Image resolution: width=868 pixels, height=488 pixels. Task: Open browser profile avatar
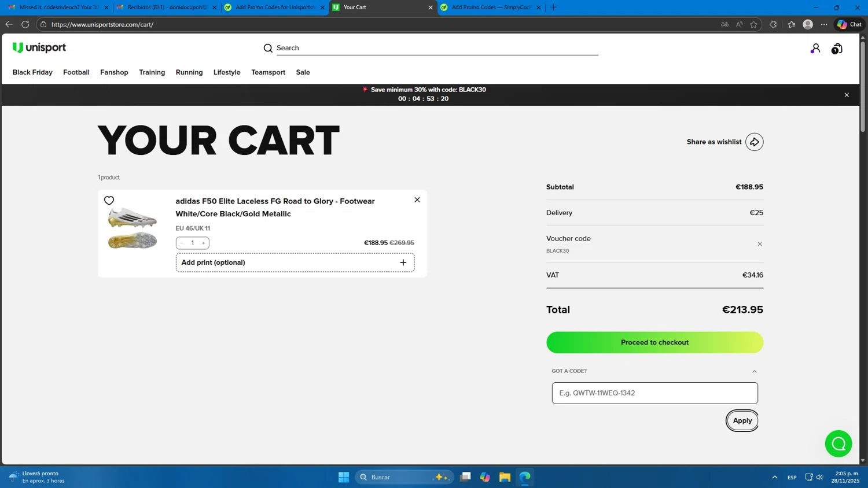coord(808,24)
